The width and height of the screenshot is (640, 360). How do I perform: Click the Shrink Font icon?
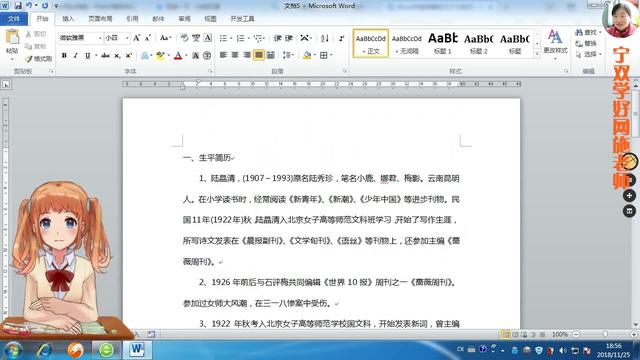pos(148,38)
